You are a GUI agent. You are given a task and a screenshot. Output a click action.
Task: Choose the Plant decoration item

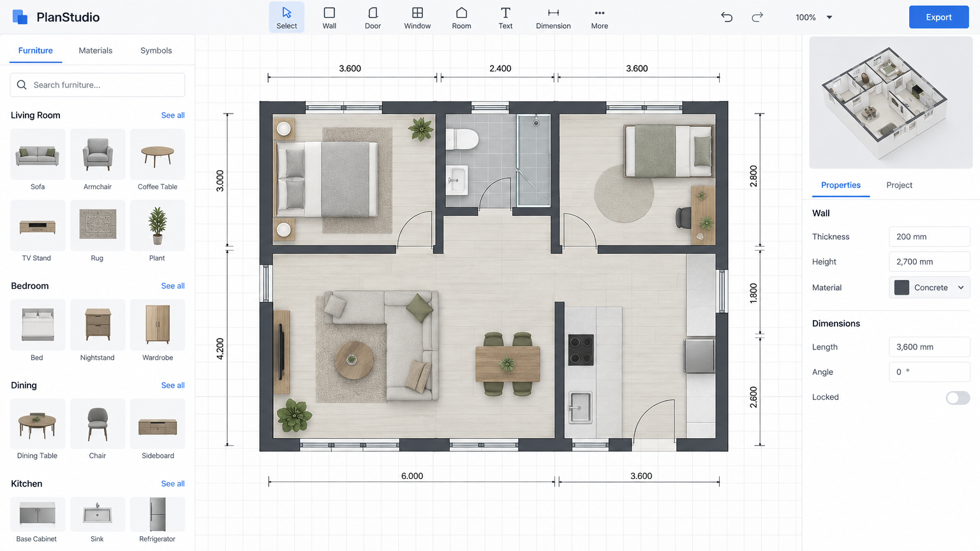click(x=158, y=231)
